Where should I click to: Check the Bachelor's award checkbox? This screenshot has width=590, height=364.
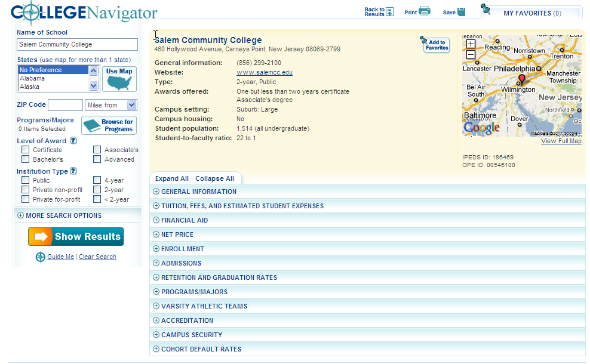coord(25,159)
